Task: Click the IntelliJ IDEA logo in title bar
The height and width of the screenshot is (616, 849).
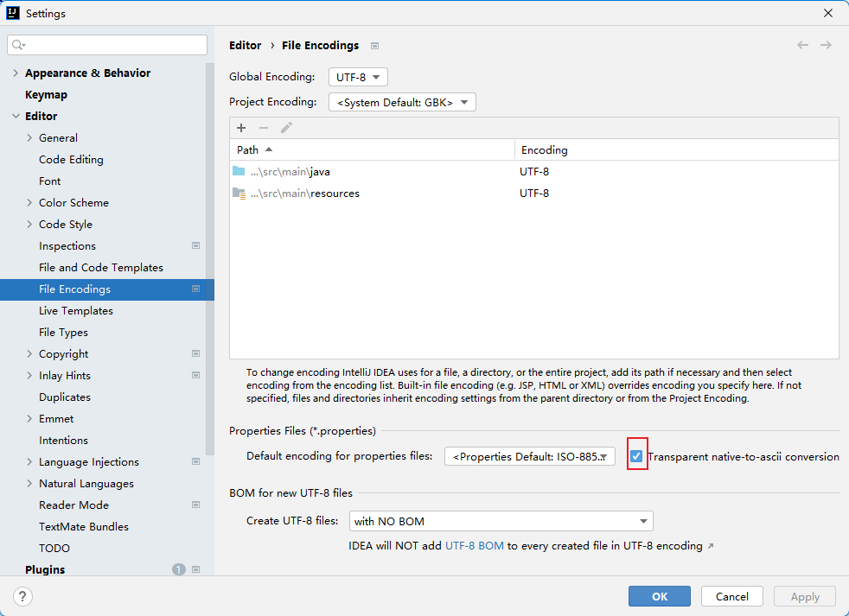Action: coord(12,13)
